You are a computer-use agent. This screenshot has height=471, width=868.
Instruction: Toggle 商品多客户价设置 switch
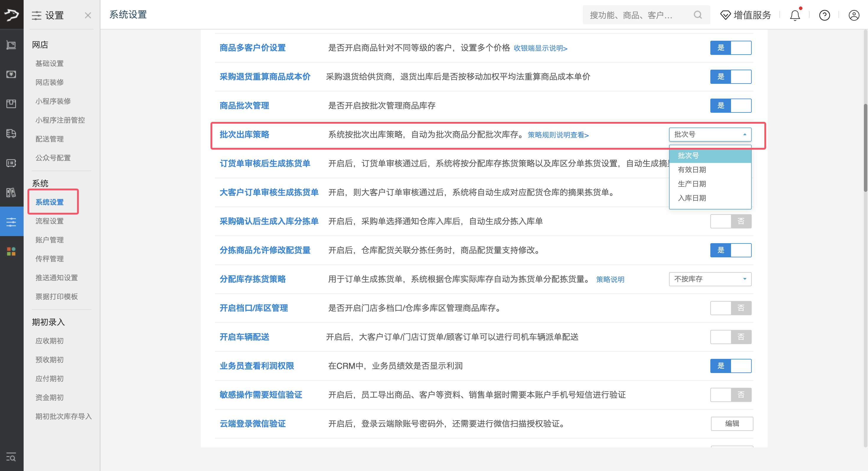pyautogui.click(x=730, y=48)
